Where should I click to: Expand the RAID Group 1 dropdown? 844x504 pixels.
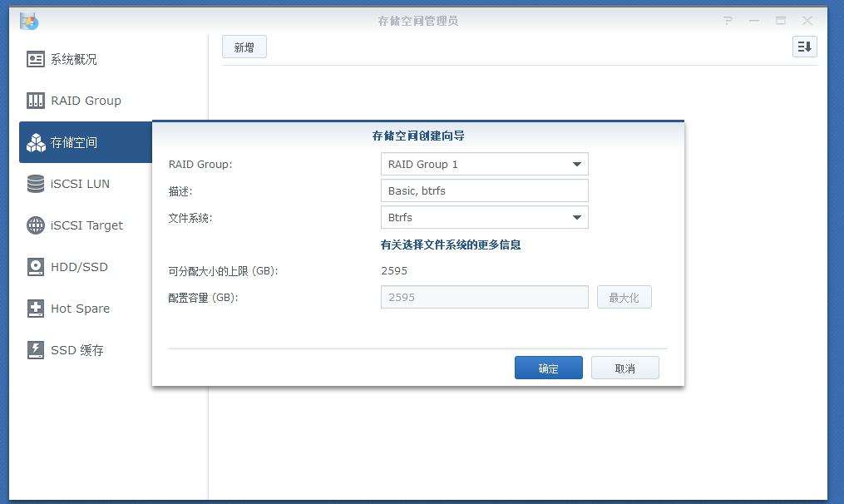point(577,164)
